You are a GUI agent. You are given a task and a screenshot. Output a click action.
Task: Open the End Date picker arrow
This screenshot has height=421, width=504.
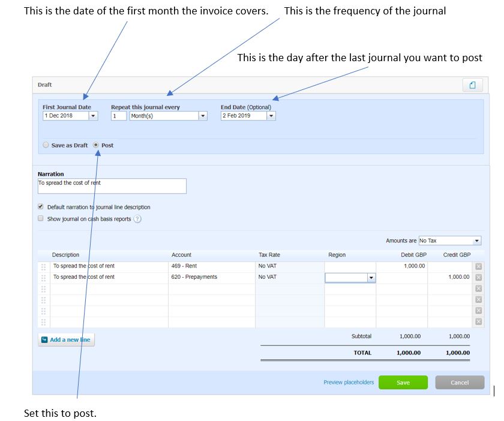point(271,116)
